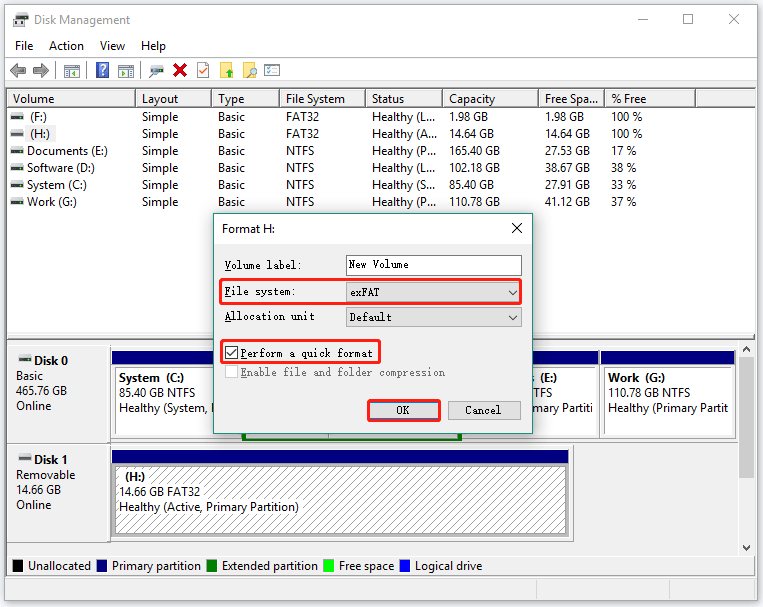The height and width of the screenshot is (607, 763).
Task: Click the Forward arrow toolbar icon
Action: [41, 71]
